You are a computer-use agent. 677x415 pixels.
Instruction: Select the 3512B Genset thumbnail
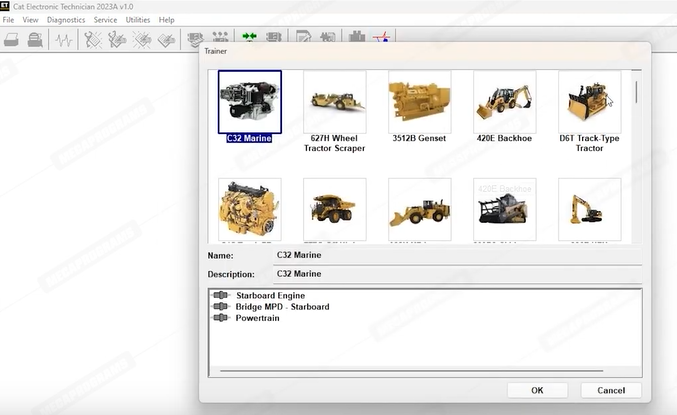coord(420,102)
